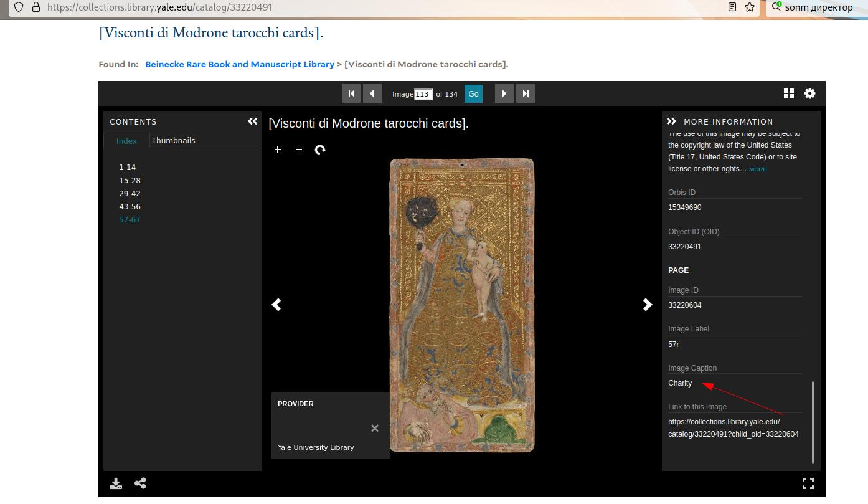Go to next image toolbar button
This screenshot has height=504, width=868.
(504, 93)
